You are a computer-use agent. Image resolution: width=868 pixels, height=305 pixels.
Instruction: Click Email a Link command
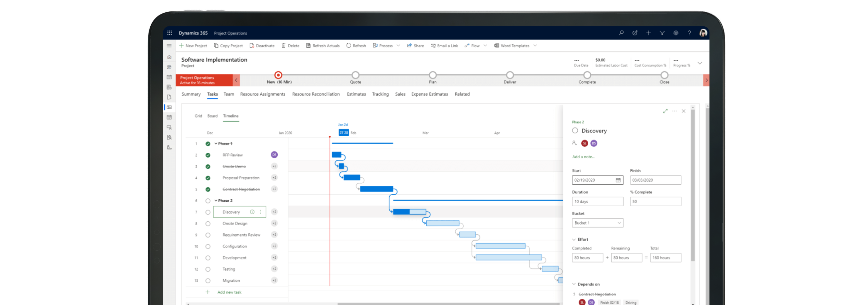coord(444,46)
